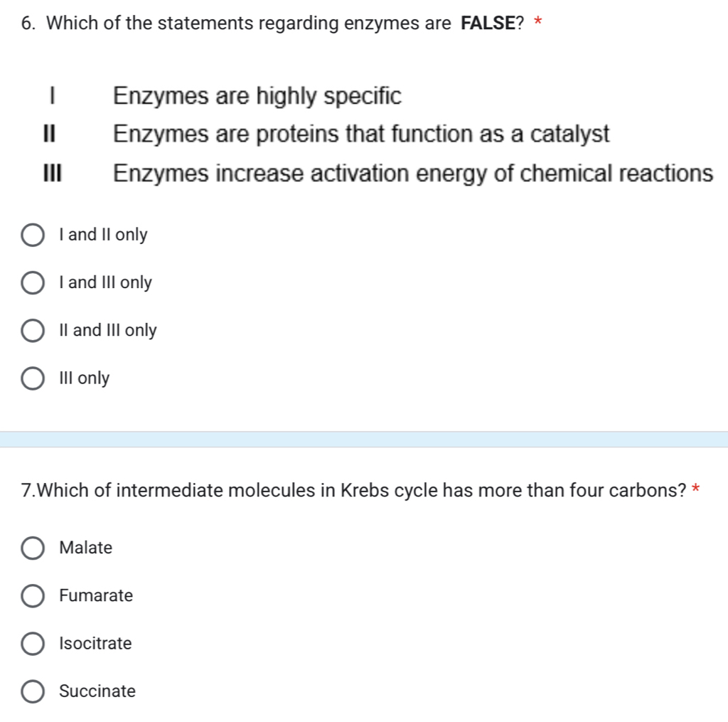Click statement I about enzyme specificity
The height and width of the screenshot is (722, 728).
coord(257,96)
